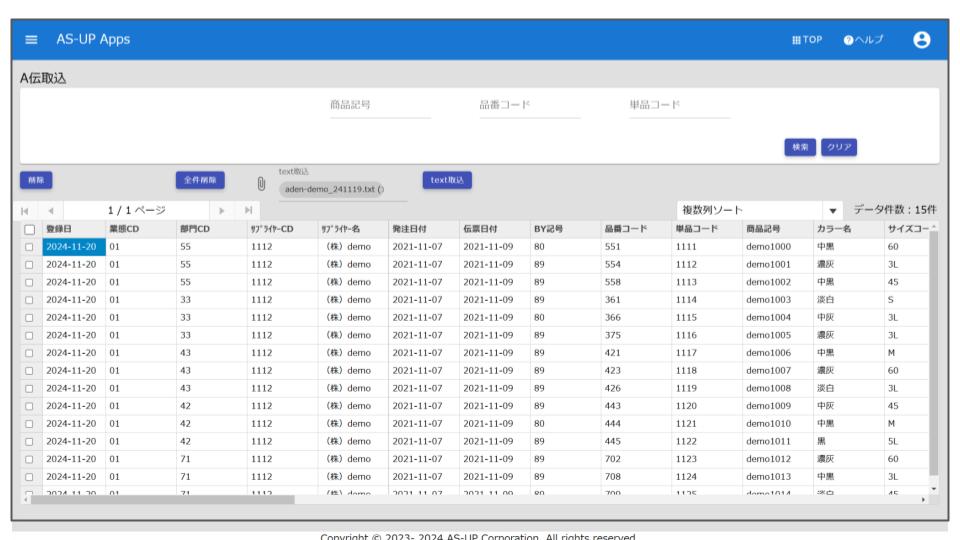Jump to the last page of results
This screenshot has width=960, height=540.
(x=247, y=211)
